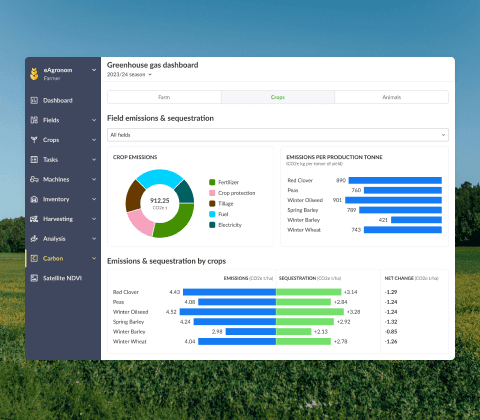Click Winter Oilseed 901 value
The width and height of the screenshot is (480, 420).
pos(337,200)
